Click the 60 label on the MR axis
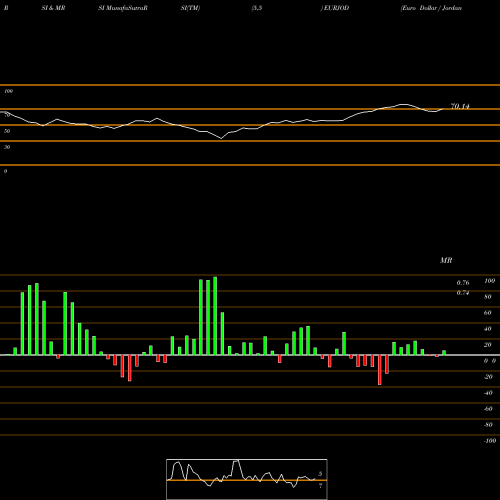 [488, 313]
